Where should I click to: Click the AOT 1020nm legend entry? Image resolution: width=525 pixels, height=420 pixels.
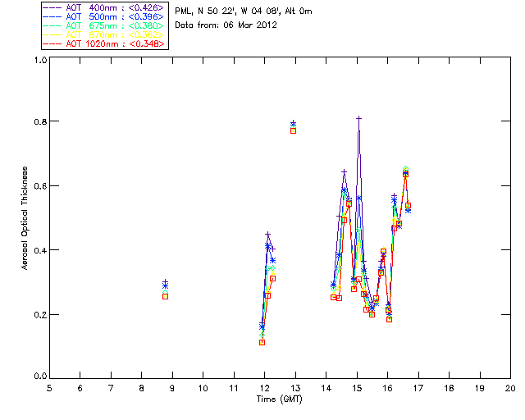click(x=115, y=43)
